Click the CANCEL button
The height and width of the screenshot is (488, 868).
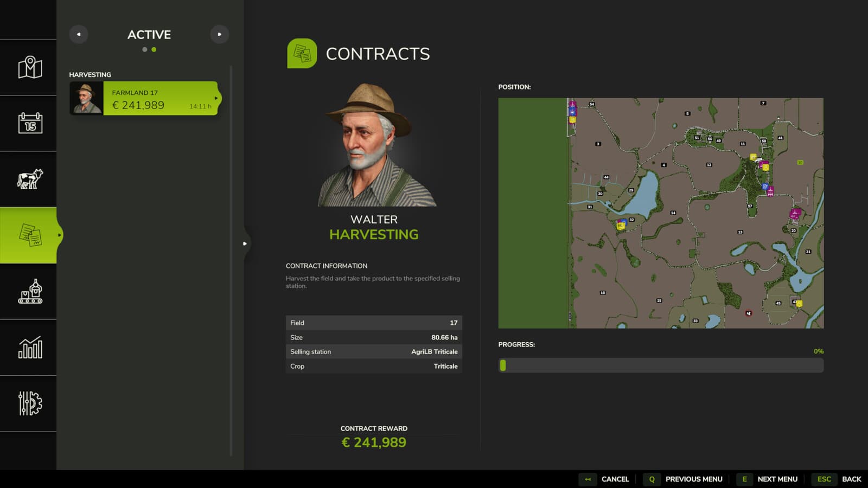point(615,479)
